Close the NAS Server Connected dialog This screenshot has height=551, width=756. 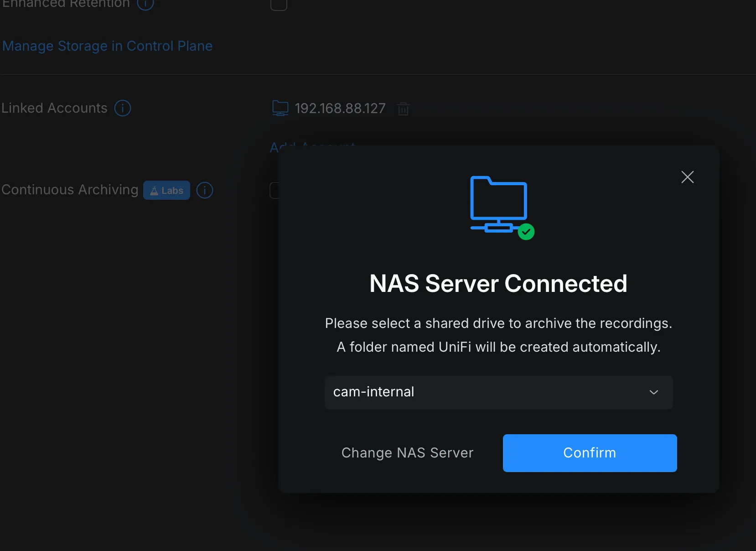point(687,177)
